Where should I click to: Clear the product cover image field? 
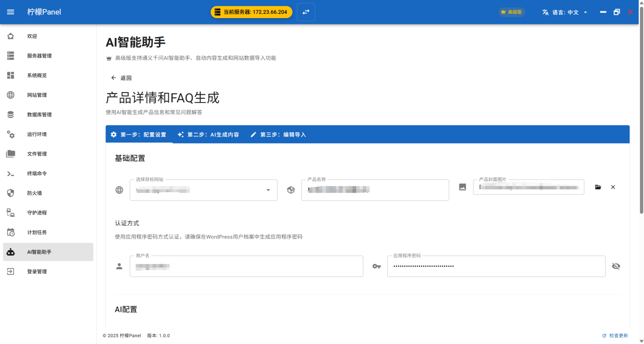[x=613, y=187]
